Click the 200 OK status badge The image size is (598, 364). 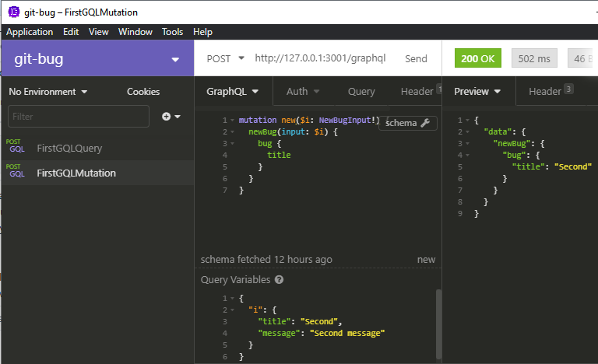click(477, 58)
